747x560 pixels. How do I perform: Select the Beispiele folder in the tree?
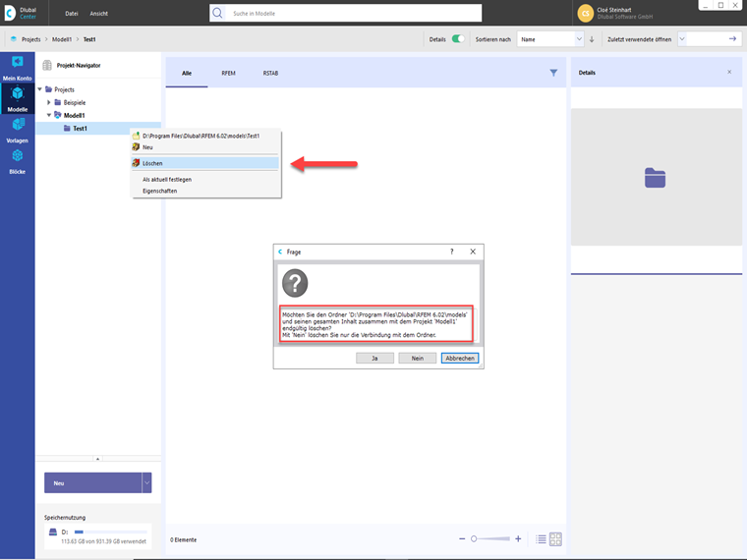[75, 102]
